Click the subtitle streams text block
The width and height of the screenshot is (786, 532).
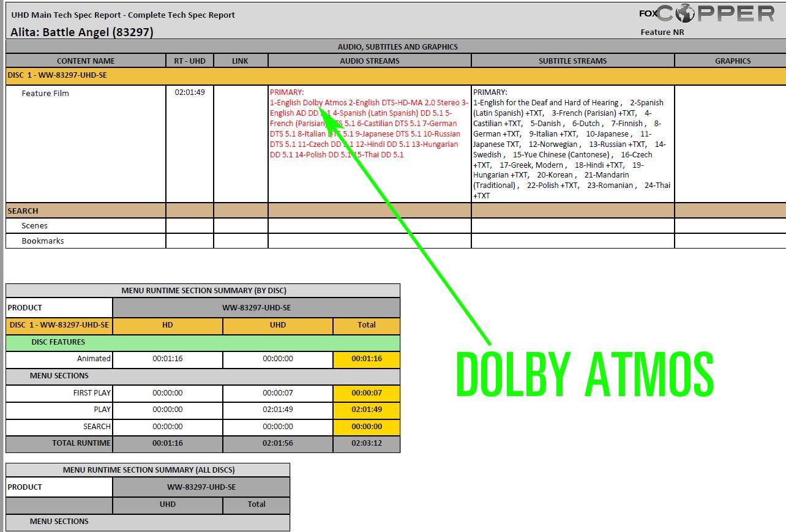pos(572,144)
